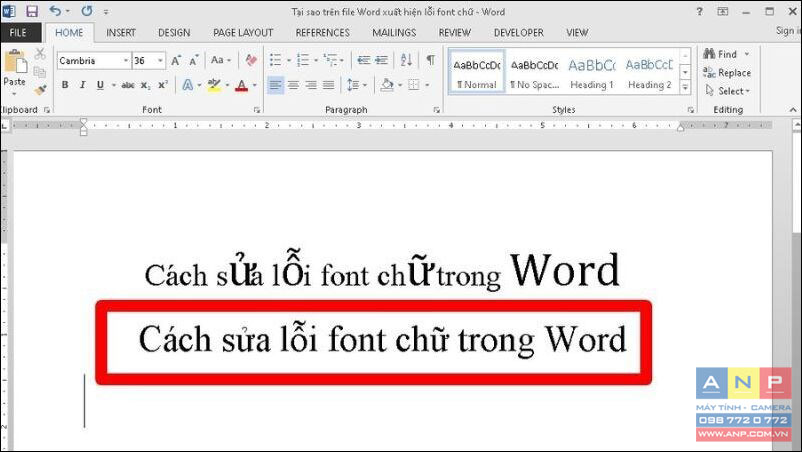Screen dimensions: 802x452
Task: Switch to the VIEW tab
Action: tap(576, 33)
